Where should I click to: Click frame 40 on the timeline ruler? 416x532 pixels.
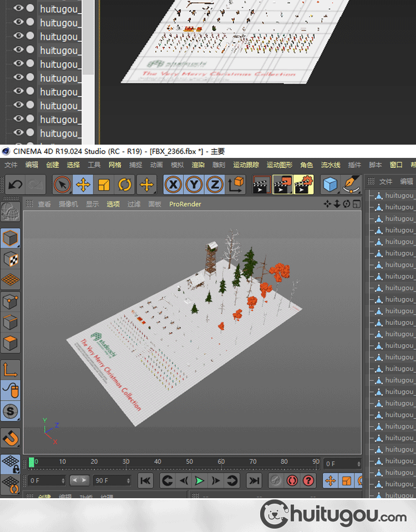click(x=158, y=462)
